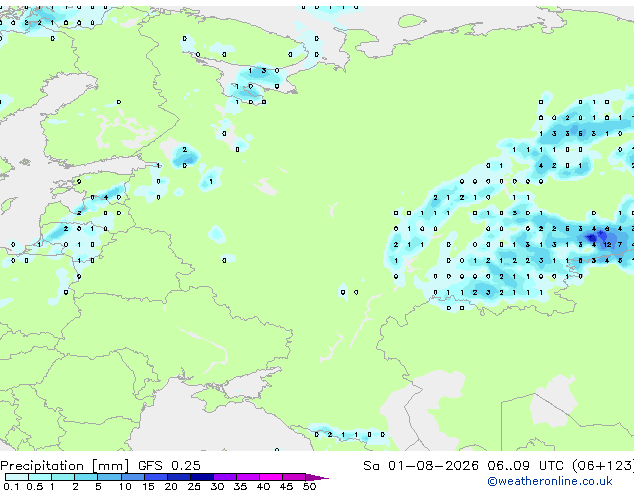Click the Precipitation [mm] title label
Image resolution: width=634 pixels, height=490 pixels.
tap(65, 466)
